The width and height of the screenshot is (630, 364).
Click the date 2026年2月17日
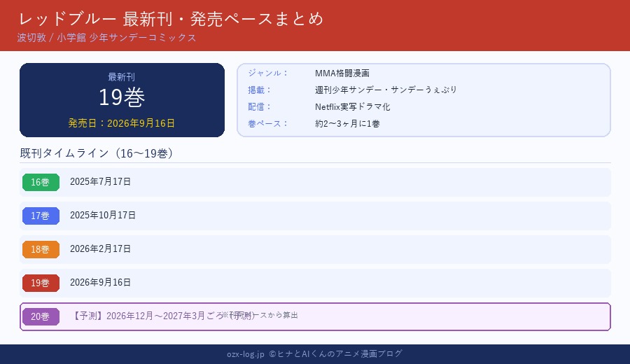[x=100, y=249]
